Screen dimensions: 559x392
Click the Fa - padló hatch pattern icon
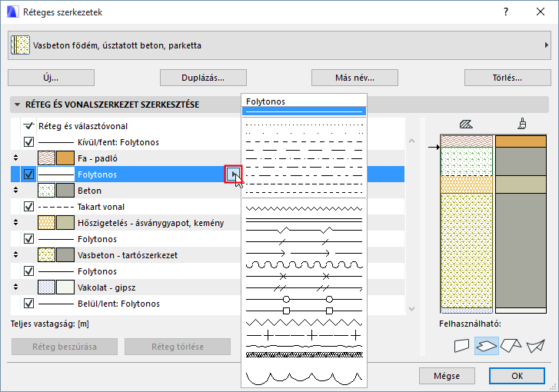(x=46, y=158)
